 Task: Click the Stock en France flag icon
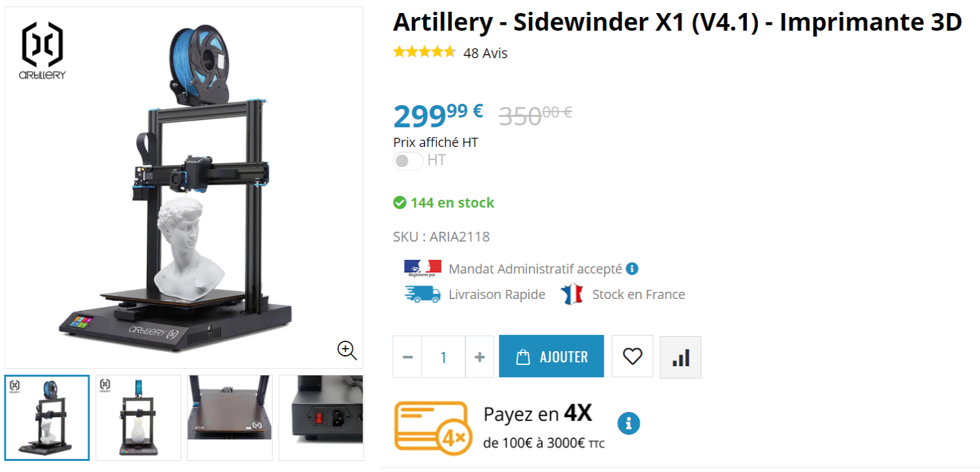click(x=571, y=294)
